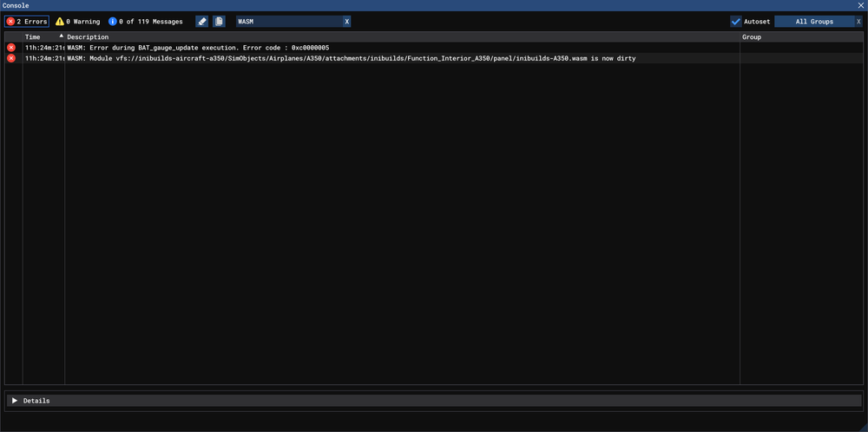The width and height of the screenshot is (868, 432).
Task: Sort by the Time column header
Action: click(33, 37)
